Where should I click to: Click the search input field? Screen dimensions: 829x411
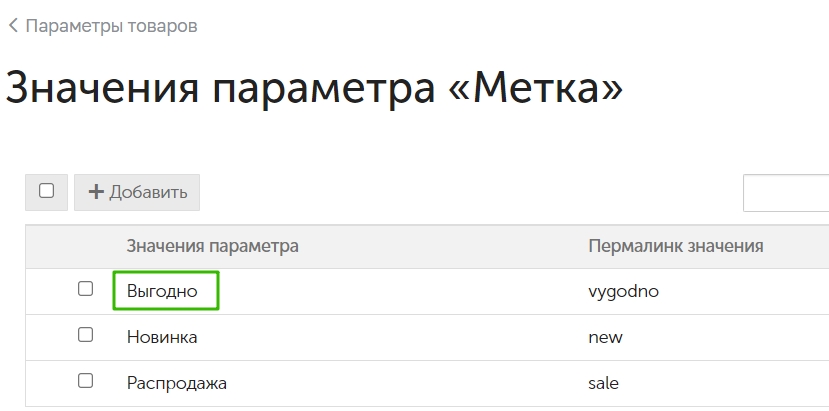pyautogui.click(x=786, y=193)
